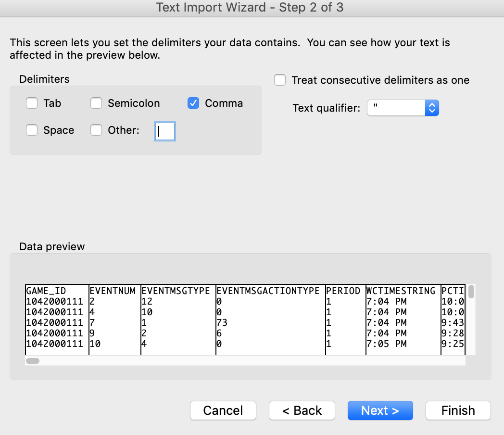504x435 pixels.
Task: Proceed with the Next > button
Action: [x=380, y=410]
